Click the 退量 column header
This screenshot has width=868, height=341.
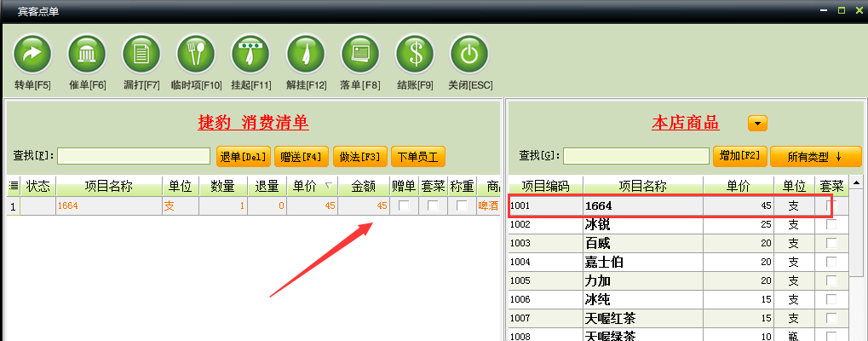(x=267, y=186)
